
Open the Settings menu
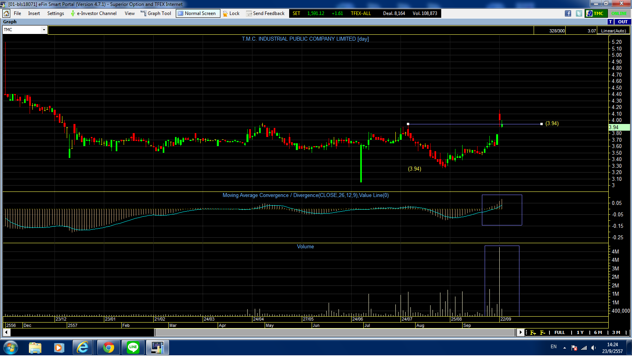[56, 13]
